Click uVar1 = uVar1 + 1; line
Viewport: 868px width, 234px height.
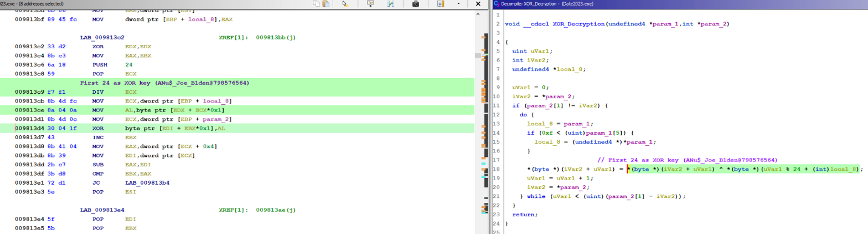559,177
